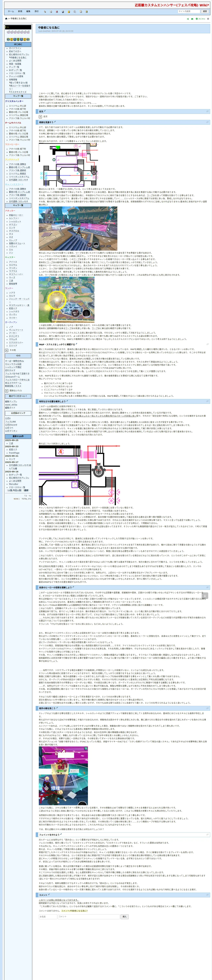The height and width of the screenshot is (980, 212).
Task: Open ルシファー character link
Action: (14, 218)
